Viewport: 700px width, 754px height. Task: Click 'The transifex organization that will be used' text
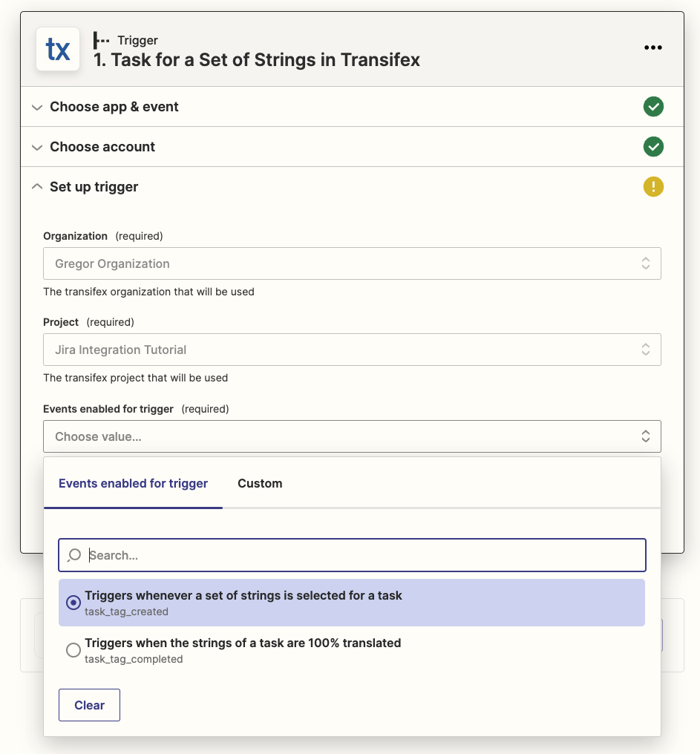pyautogui.click(x=148, y=292)
